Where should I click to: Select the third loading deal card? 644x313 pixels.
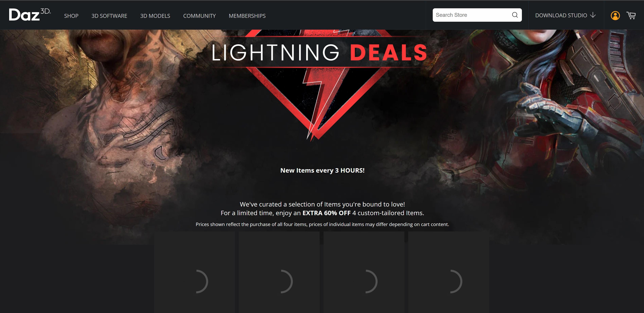[x=364, y=272]
